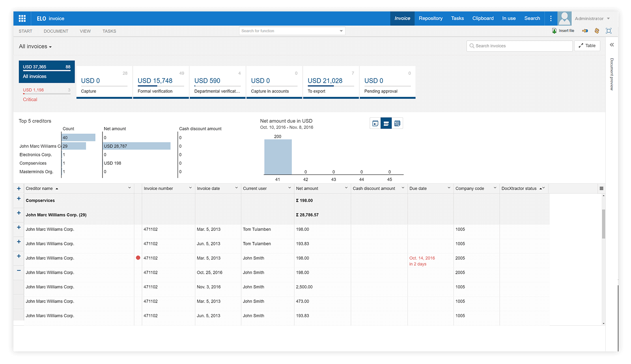The image size is (631, 364).
Task: Select the Critical USD 1,198 filter
Action: click(47, 95)
